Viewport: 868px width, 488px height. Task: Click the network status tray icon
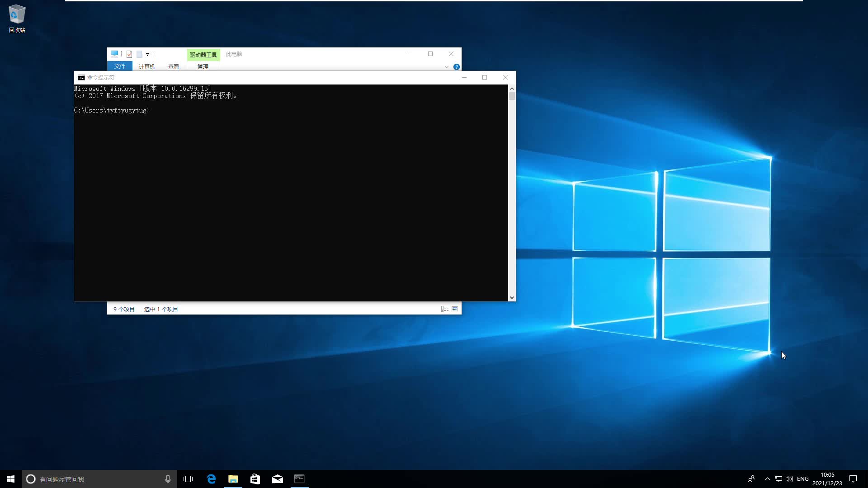pos(778,479)
